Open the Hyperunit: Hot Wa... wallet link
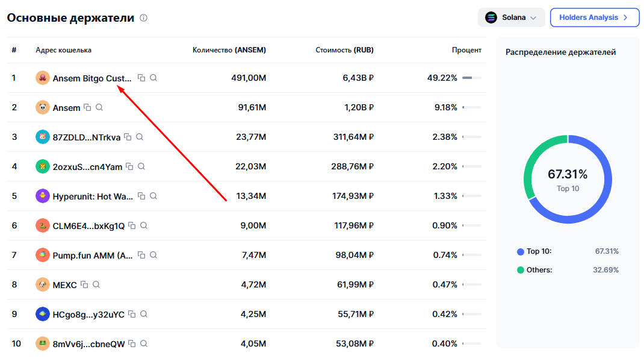The width and height of the screenshot is (644, 358). click(x=93, y=196)
